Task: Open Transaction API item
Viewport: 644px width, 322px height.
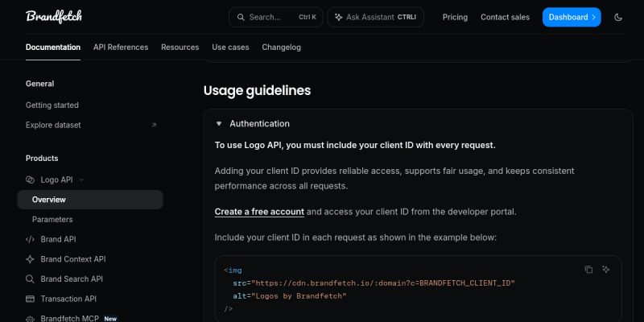Action: pos(68,299)
